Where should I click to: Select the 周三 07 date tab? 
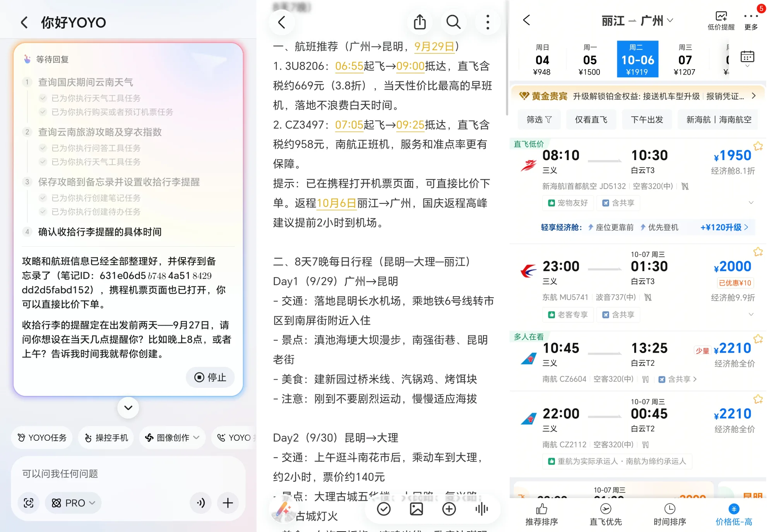(x=685, y=59)
